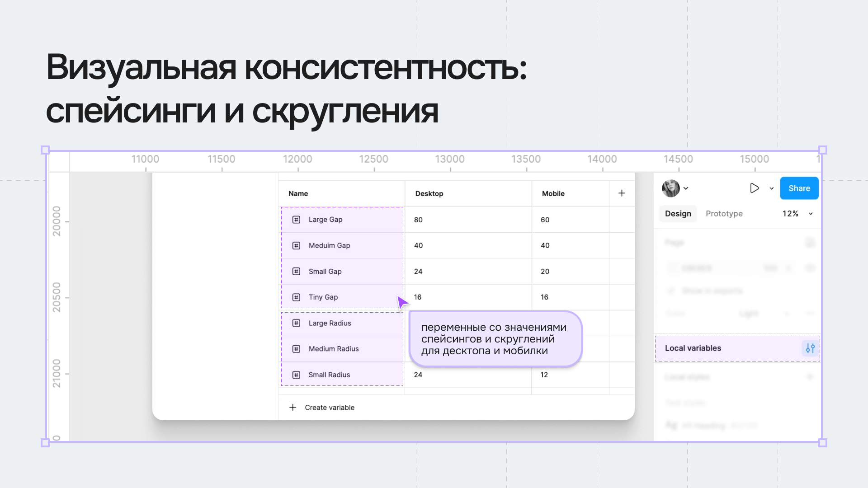868x488 pixels.
Task: Click Create variable at the table bottom
Action: coord(330,407)
